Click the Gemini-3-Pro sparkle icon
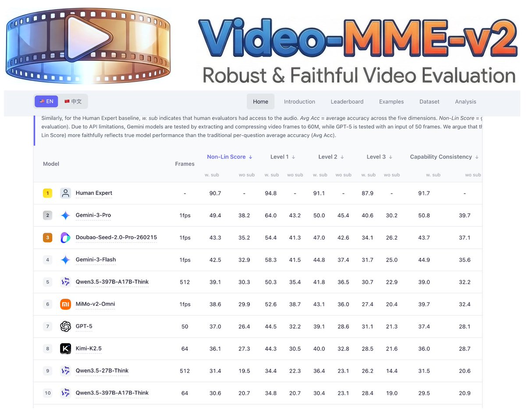The image size is (526, 420). click(66, 215)
